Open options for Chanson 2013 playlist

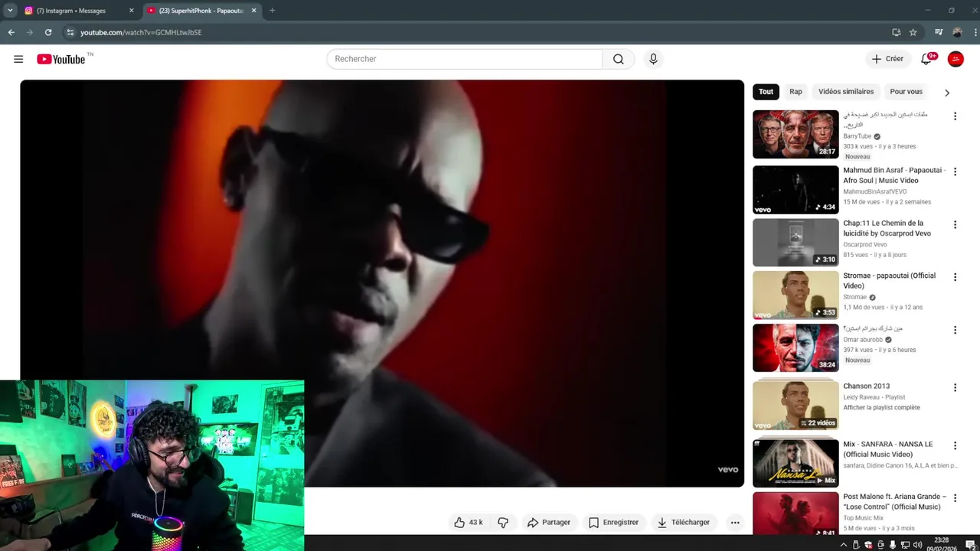(955, 387)
